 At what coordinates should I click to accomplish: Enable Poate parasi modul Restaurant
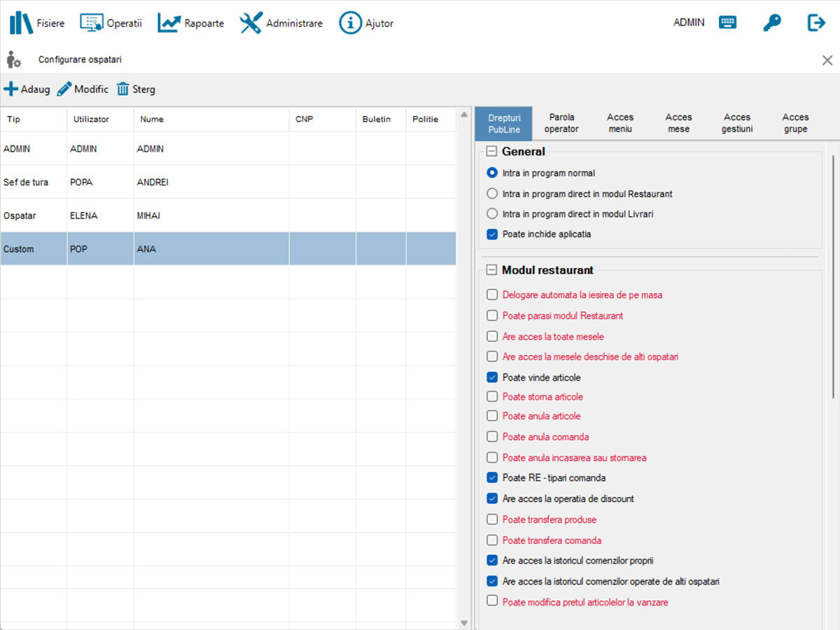(x=492, y=316)
